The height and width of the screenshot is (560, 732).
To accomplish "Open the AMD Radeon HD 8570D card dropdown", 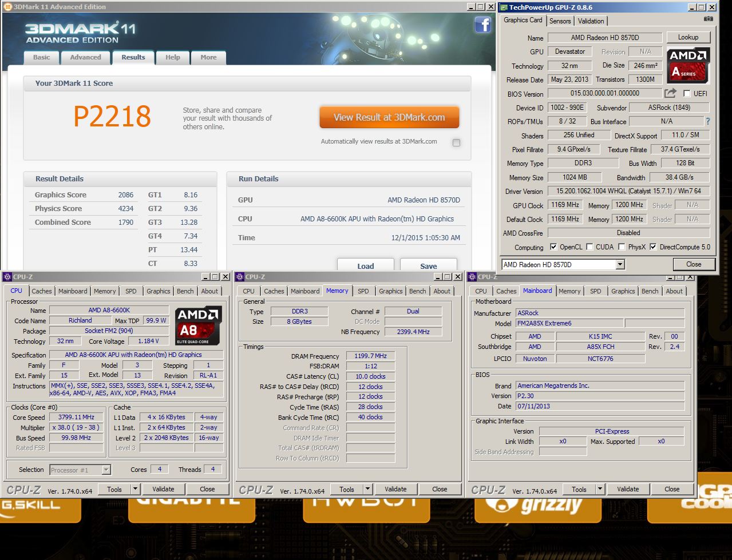I will pyautogui.click(x=620, y=264).
